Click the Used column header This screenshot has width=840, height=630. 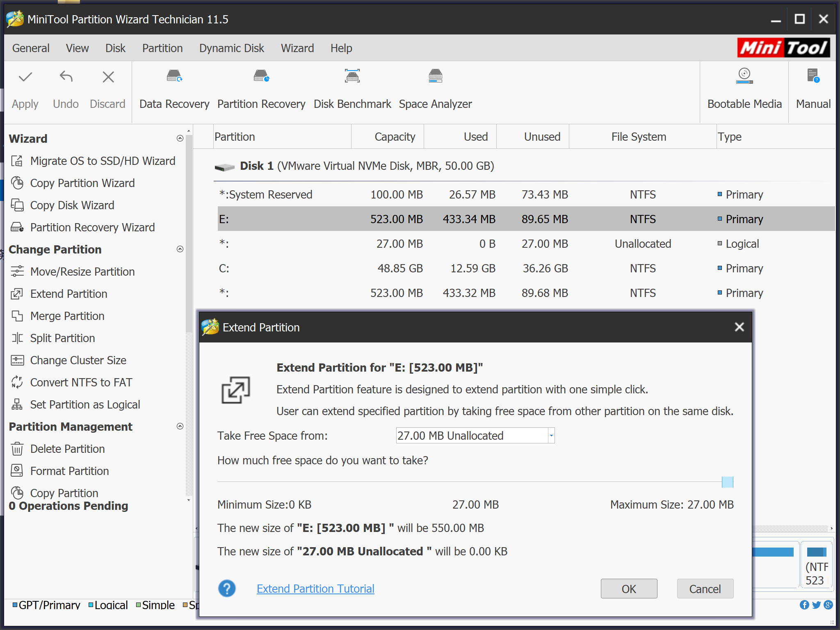pyautogui.click(x=460, y=137)
